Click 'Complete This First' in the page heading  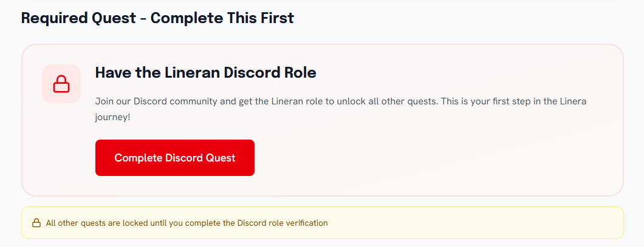(222, 18)
